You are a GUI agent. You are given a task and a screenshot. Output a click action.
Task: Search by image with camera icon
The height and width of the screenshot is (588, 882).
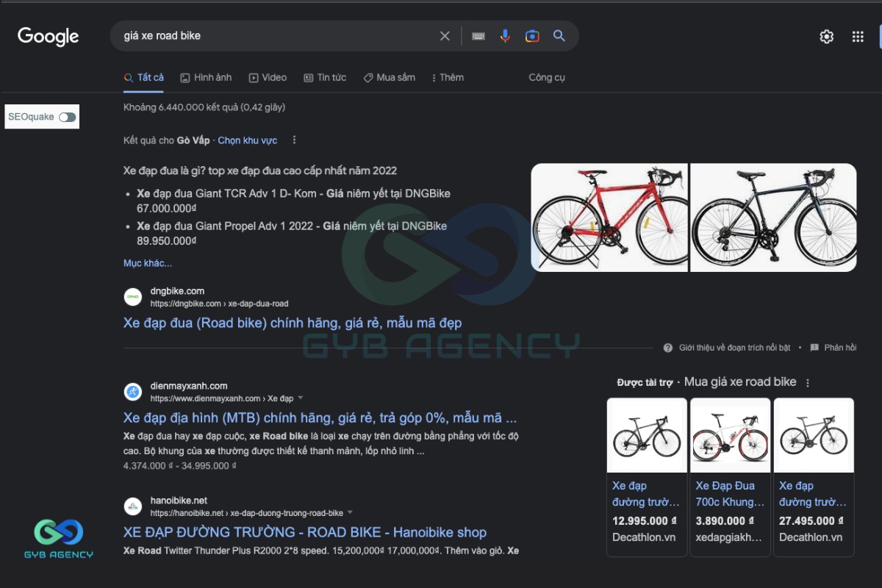[x=532, y=36]
